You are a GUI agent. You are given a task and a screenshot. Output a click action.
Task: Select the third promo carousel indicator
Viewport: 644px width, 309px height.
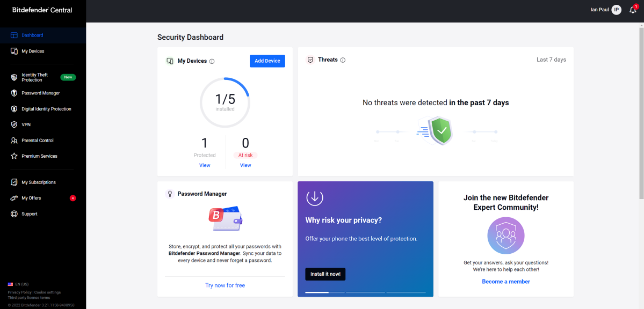point(406,292)
